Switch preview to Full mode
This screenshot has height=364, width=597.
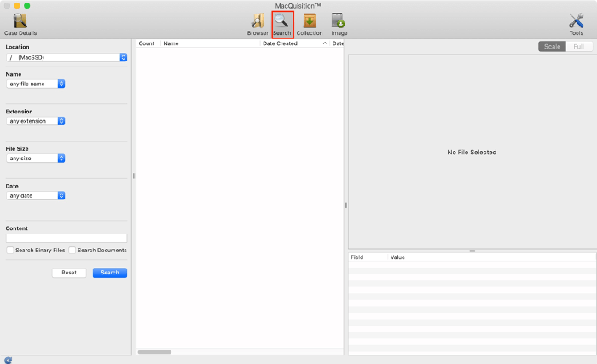579,46
